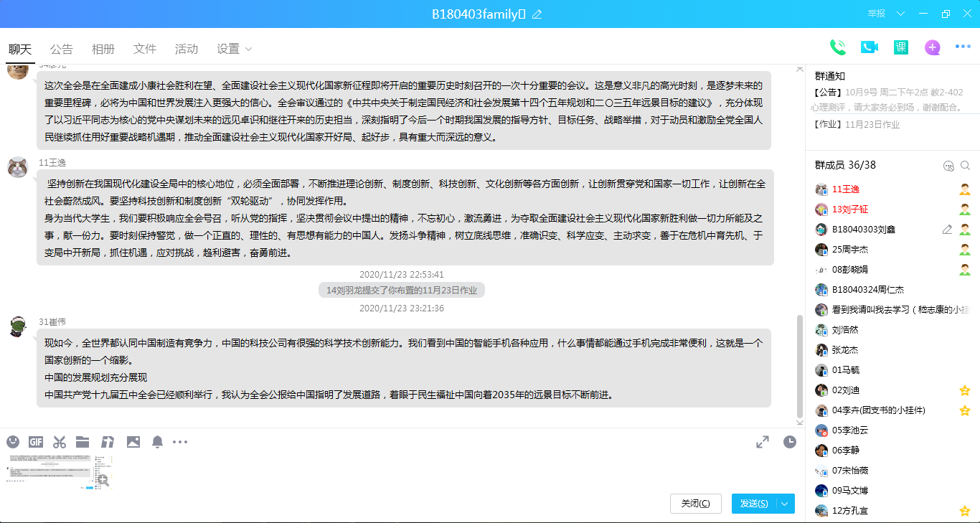Expand the 设置 tab dropdown
Screen dimensions: 980x523
(x=249, y=50)
